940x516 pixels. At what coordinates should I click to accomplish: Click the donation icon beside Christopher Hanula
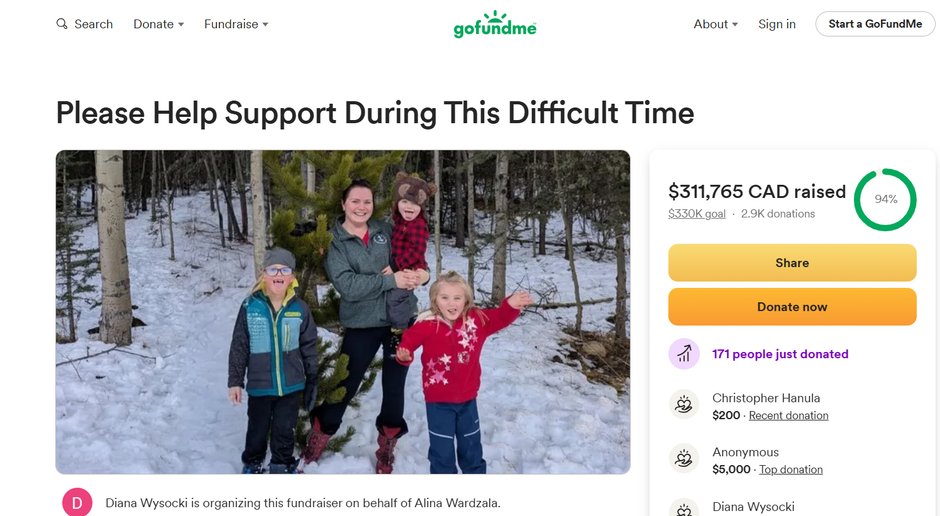click(684, 405)
